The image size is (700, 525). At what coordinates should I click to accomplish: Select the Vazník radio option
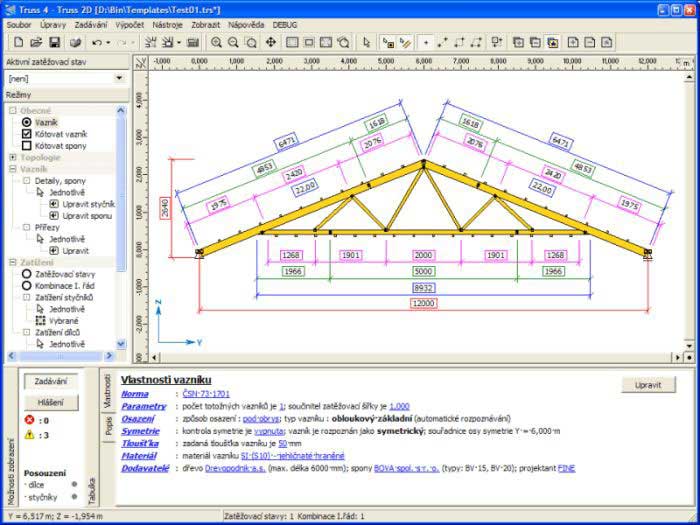click(26, 122)
